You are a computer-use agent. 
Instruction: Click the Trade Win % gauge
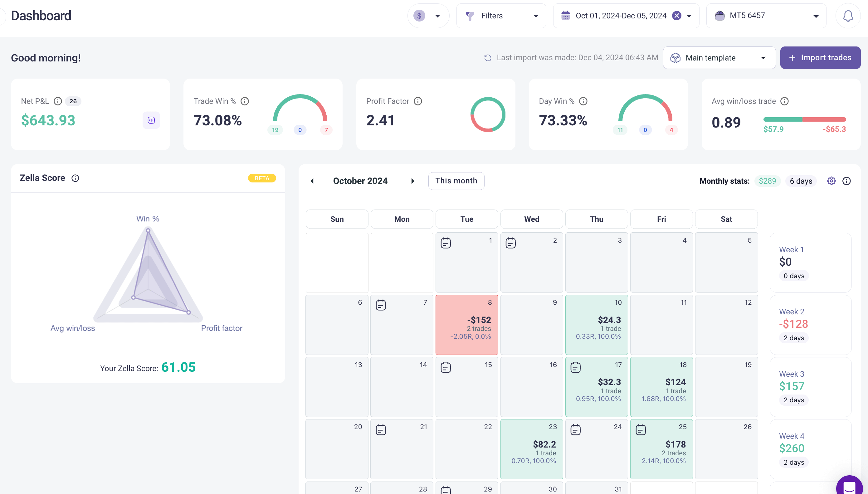pyautogui.click(x=300, y=108)
